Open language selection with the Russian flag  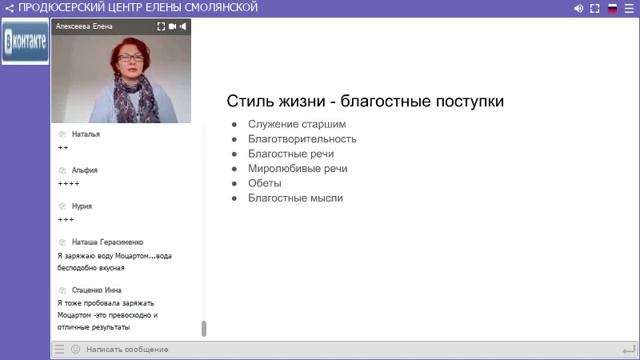(x=612, y=8)
